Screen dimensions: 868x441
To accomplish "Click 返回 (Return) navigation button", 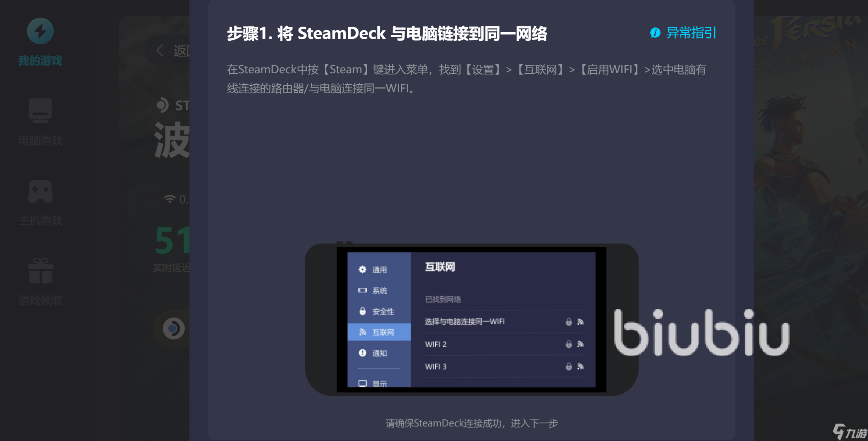I will [174, 50].
